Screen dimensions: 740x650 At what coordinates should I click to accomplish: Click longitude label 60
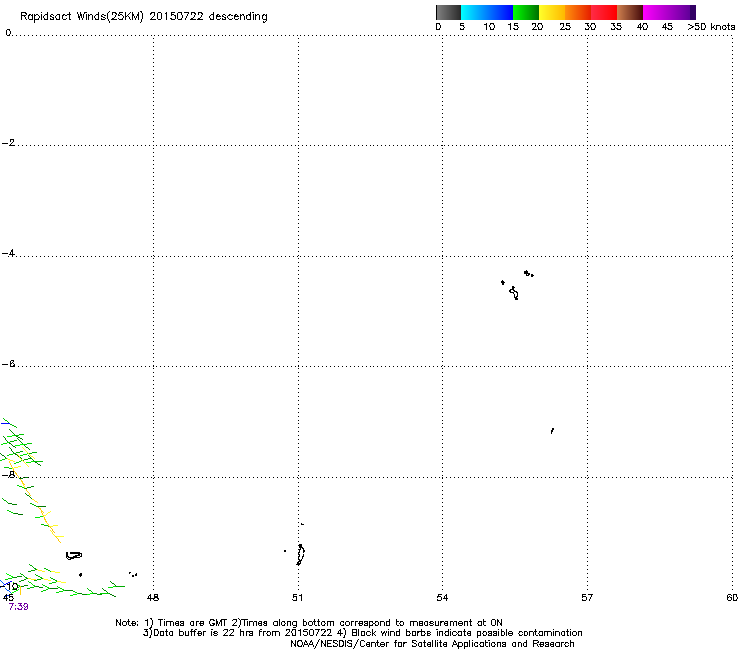tap(732, 598)
